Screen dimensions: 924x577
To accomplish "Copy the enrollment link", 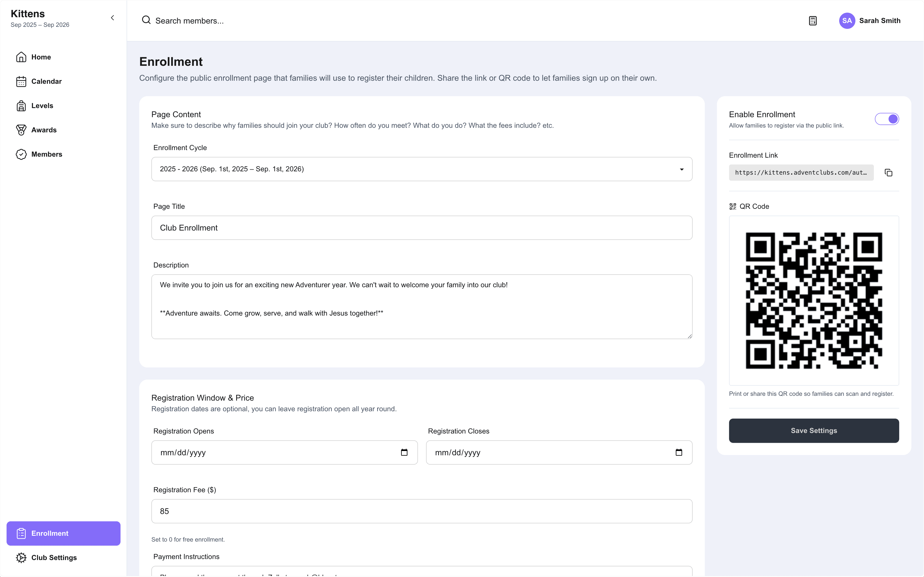I will point(888,173).
